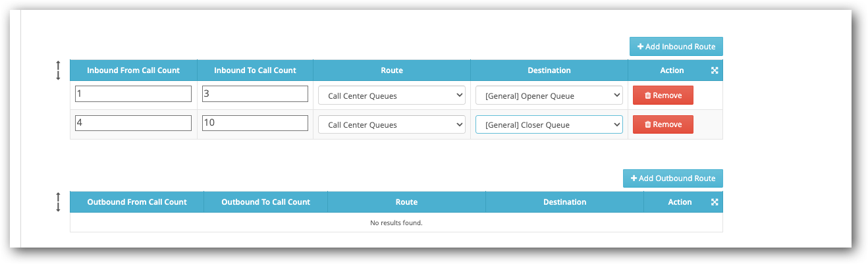The width and height of the screenshot is (868, 264).
Task: Click Outbound From Call Count column header
Action: point(137,202)
